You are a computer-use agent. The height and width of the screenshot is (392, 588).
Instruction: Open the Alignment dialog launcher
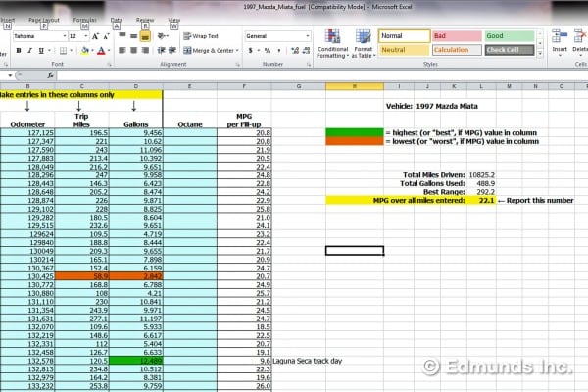pyautogui.click(x=237, y=65)
